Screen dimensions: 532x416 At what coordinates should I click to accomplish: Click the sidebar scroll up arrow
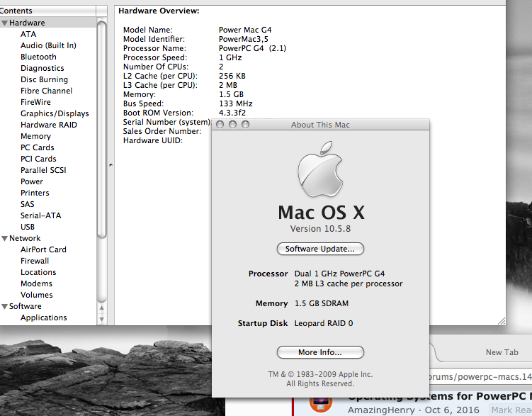point(101,308)
